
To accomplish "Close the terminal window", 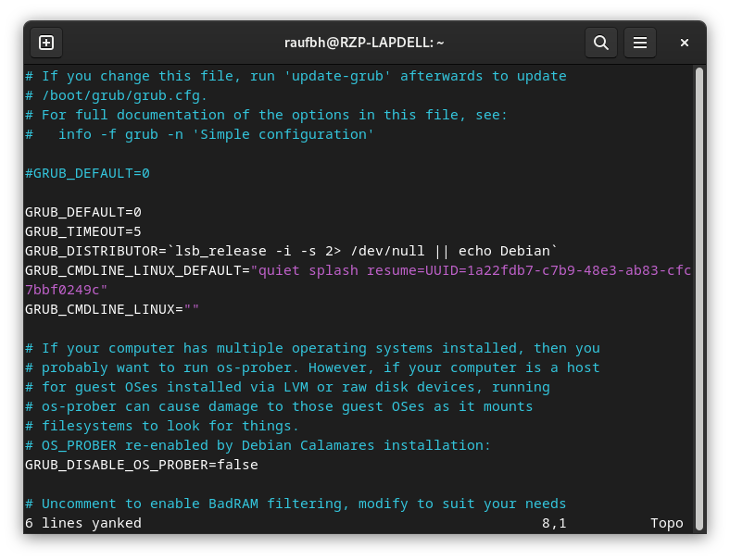I will coord(684,43).
